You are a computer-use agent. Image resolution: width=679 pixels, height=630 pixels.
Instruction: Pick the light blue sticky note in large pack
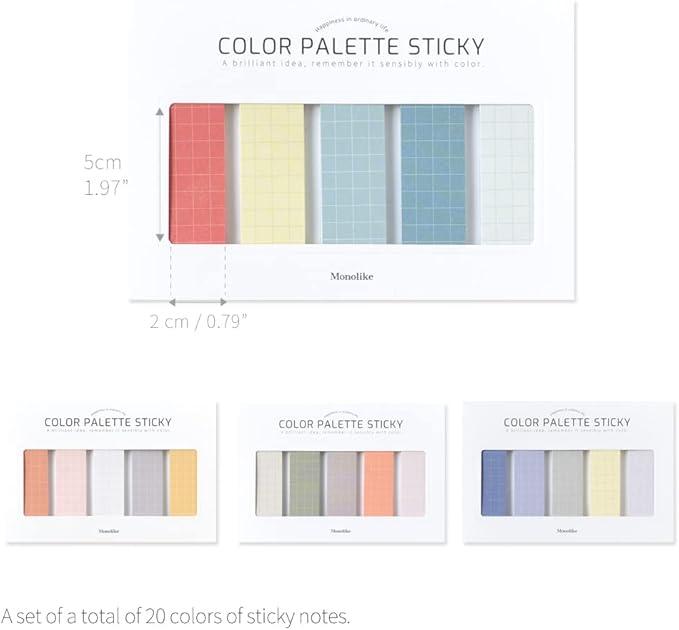coord(354,173)
